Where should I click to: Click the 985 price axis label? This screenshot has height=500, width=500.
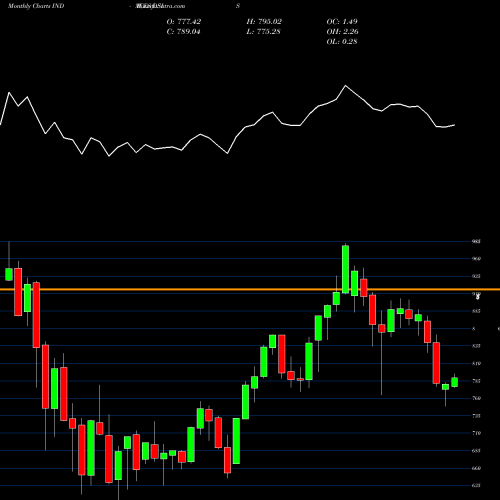coord(476,241)
